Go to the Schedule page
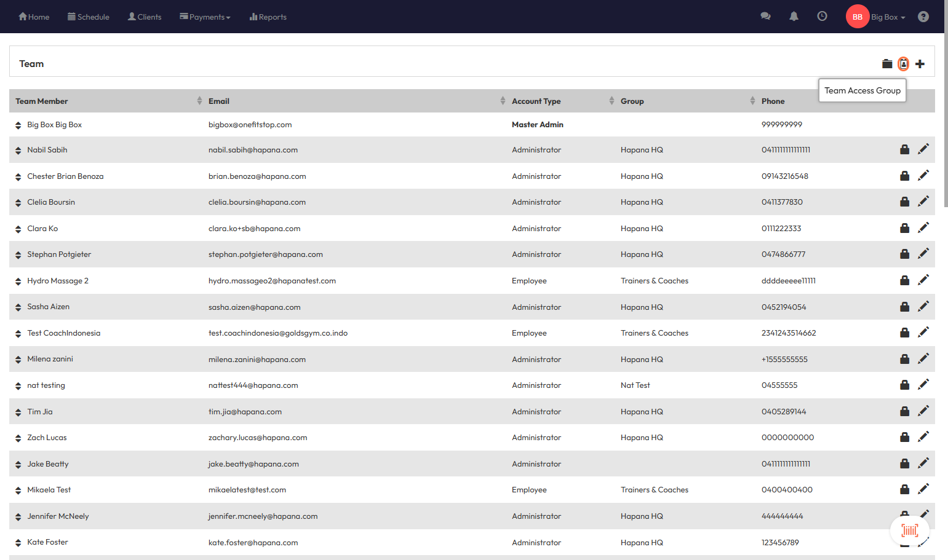Screen dimensions: 948x560 click(x=89, y=17)
